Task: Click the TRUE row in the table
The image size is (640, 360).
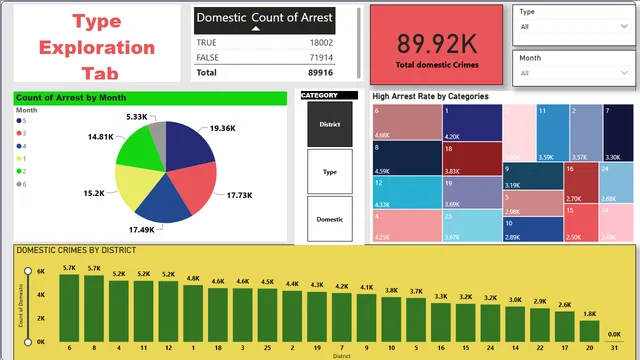Action: [264, 42]
